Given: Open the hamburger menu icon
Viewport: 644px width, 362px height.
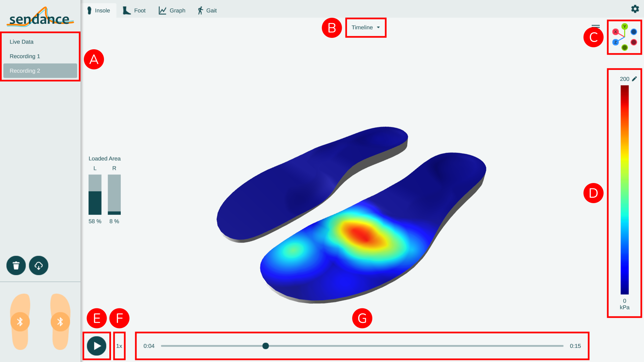Looking at the screenshot, I should (x=596, y=26).
